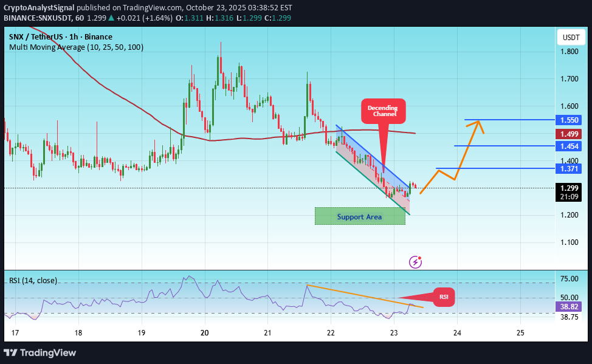592x364 pixels.
Task: Click the October 23 date axis label
Action: click(393, 333)
